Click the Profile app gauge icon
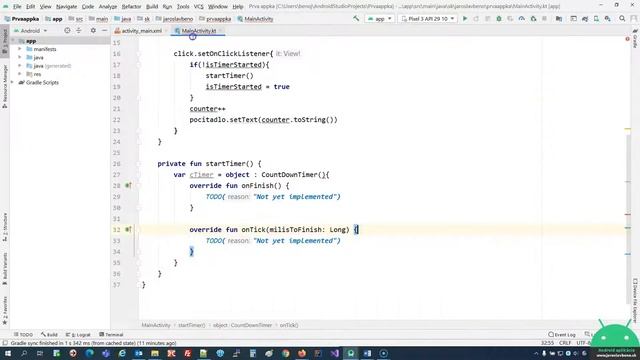640x360 pixels. tap(522, 19)
